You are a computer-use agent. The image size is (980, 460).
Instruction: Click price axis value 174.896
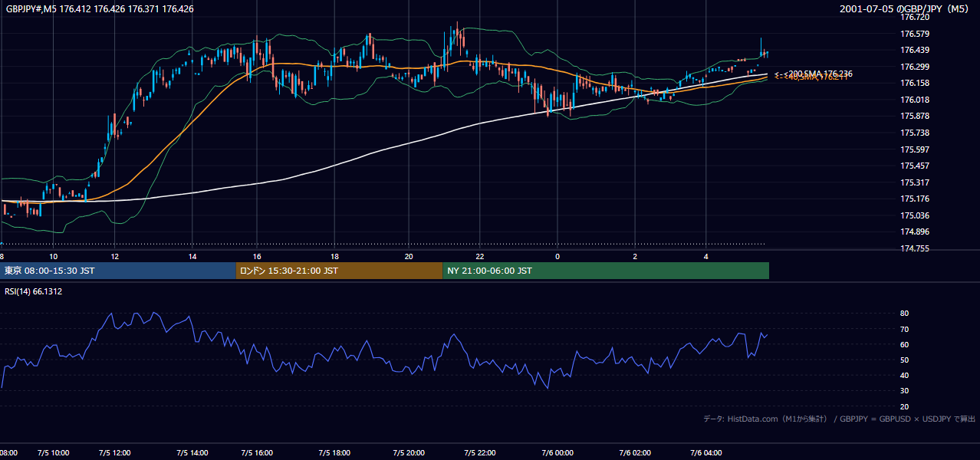(x=916, y=232)
